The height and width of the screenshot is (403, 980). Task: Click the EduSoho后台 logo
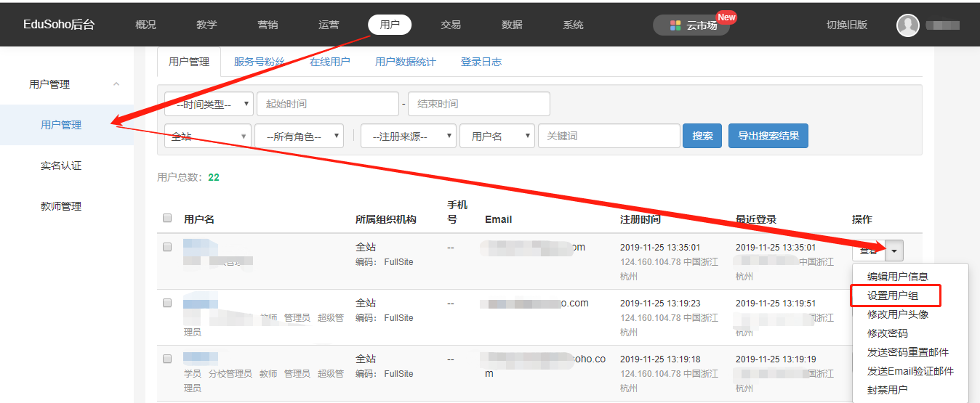(x=59, y=25)
